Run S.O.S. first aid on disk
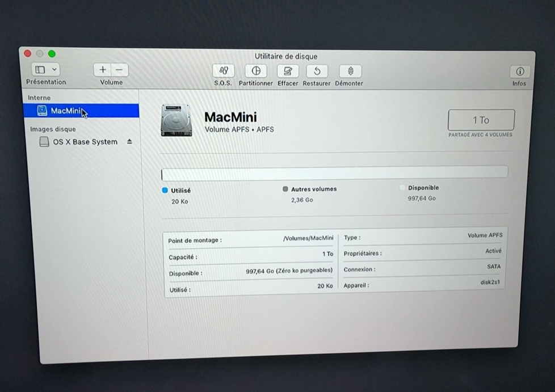 [x=223, y=71]
